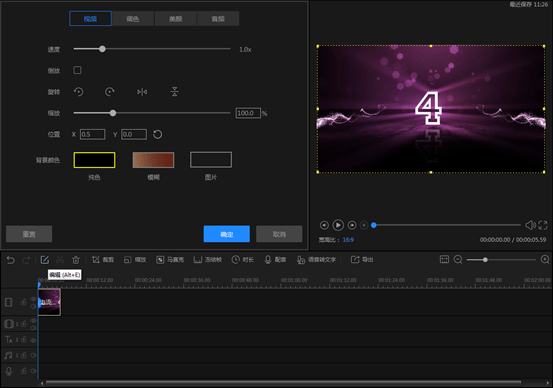Stop the preview playback
Viewport: 553px width, 388px height.
click(x=364, y=225)
